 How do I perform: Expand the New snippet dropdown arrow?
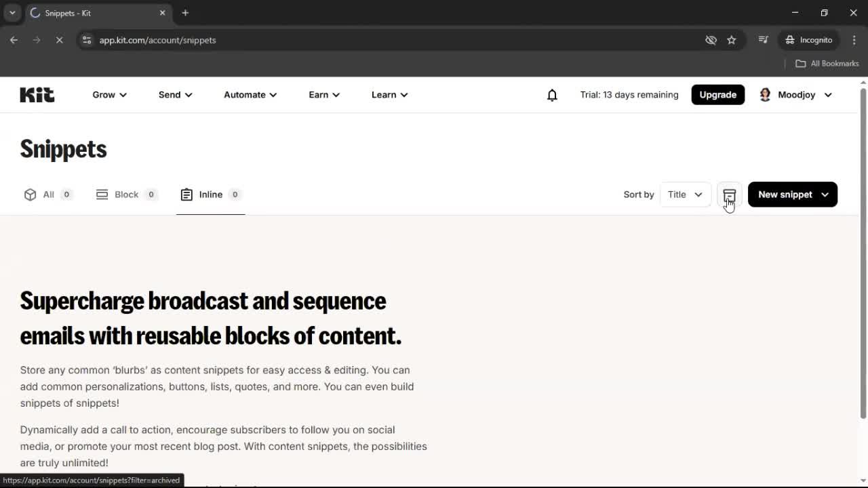tap(826, 195)
